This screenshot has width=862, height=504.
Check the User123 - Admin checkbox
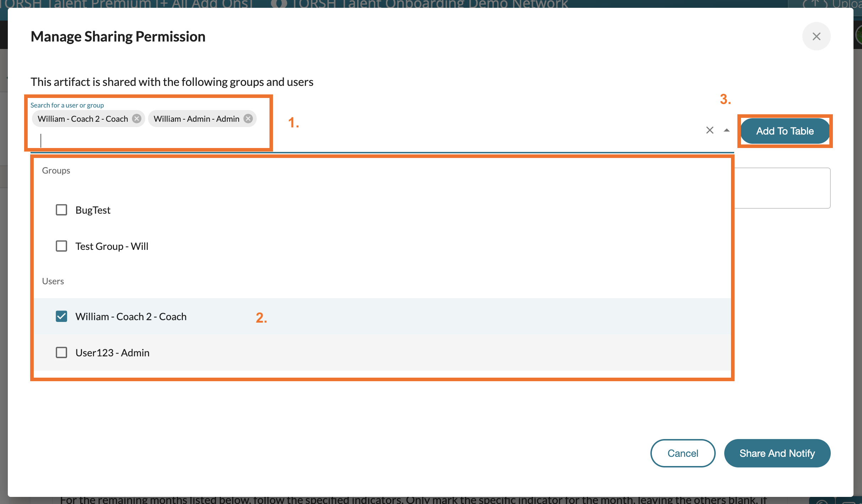pos(61,352)
